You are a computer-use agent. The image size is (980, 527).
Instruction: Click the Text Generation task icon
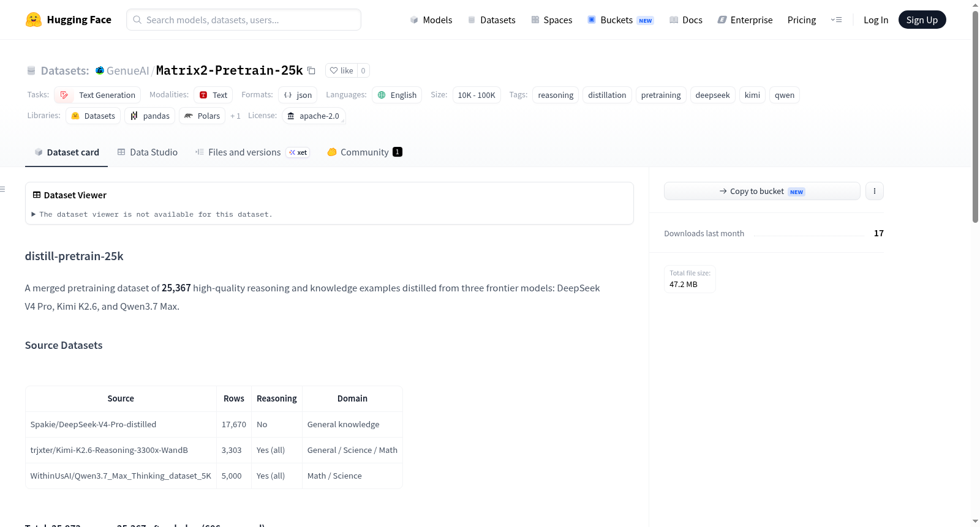pyautogui.click(x=64, y=95)
